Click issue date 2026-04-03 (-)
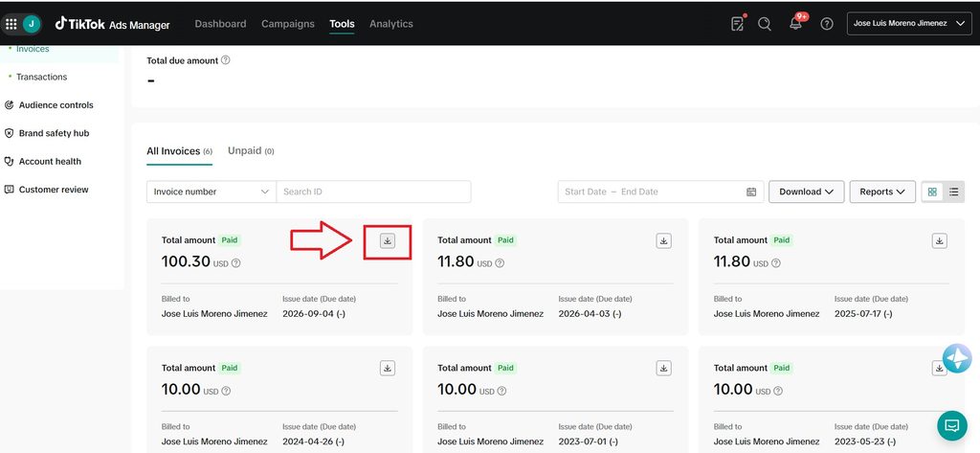This screenshot has height=453, width=980. point(590,314)
